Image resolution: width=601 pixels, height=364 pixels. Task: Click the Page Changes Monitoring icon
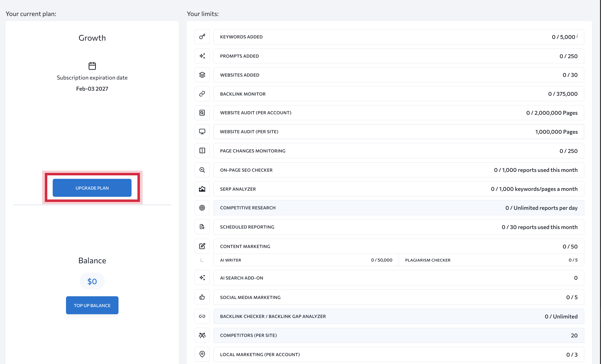202,151
